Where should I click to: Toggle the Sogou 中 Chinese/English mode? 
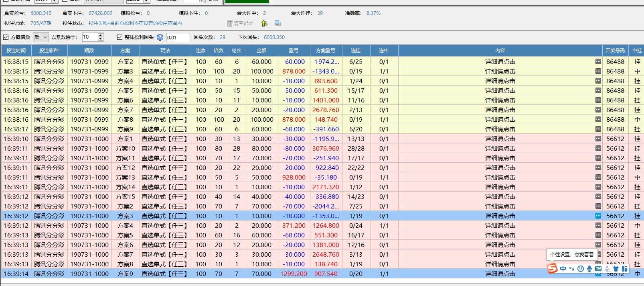point(563,269)
